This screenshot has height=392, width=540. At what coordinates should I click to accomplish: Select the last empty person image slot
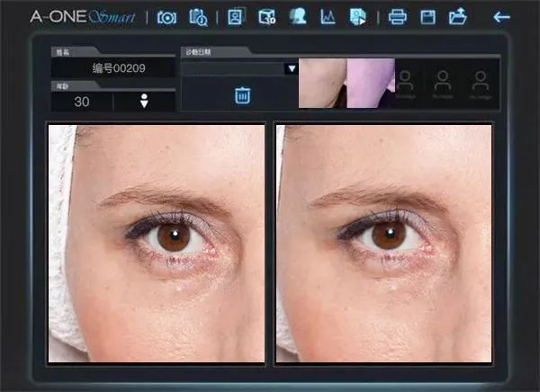click(478, 83)
